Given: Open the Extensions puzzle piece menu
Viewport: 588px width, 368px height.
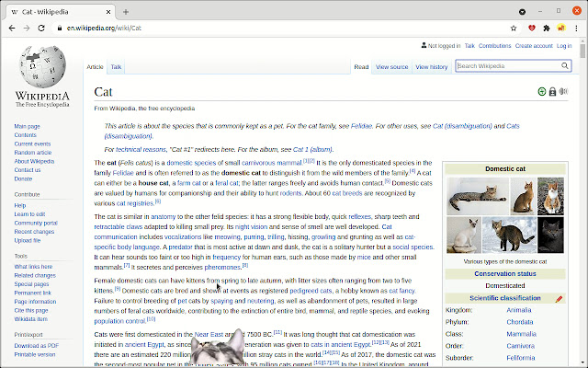Looking at the screenshot, I should point(547,29).
